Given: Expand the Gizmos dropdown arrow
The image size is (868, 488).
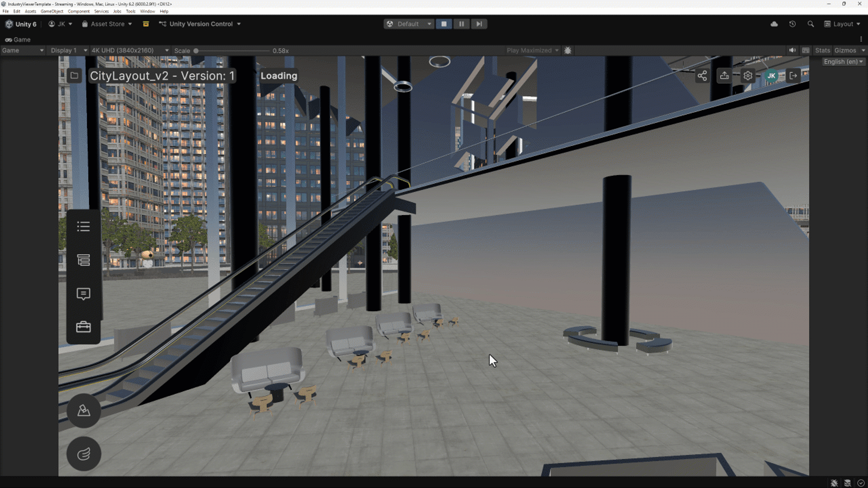Looking at the screenshot, I should point(863,50).
